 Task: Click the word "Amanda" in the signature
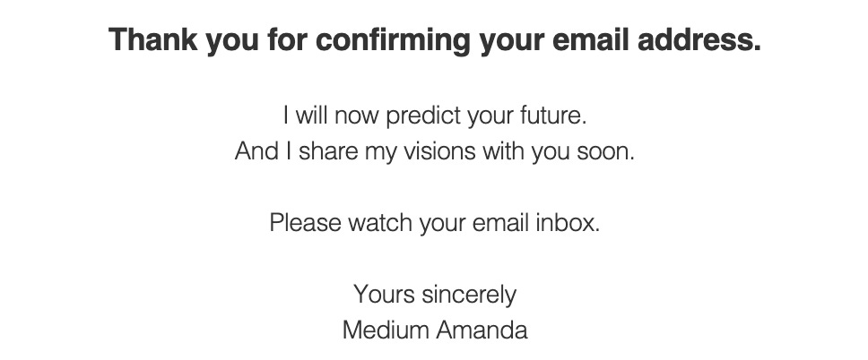[x=482, y=330]
